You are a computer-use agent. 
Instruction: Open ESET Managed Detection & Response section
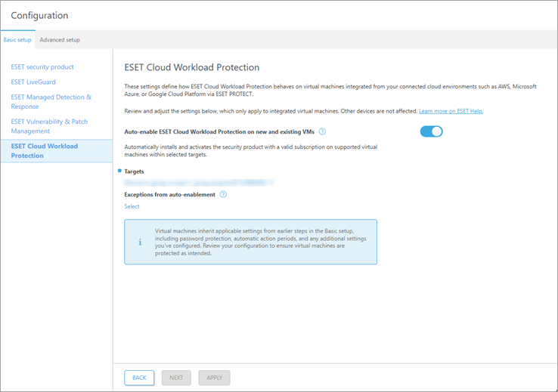pyautogui.click(x=51, y=102)
